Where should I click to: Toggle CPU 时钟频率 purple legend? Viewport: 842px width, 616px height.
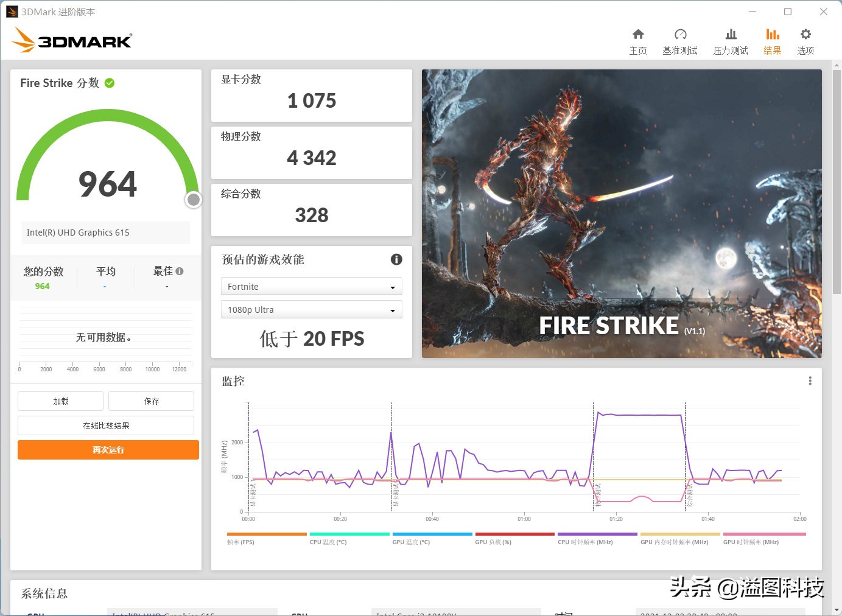(x=597, y=539)
